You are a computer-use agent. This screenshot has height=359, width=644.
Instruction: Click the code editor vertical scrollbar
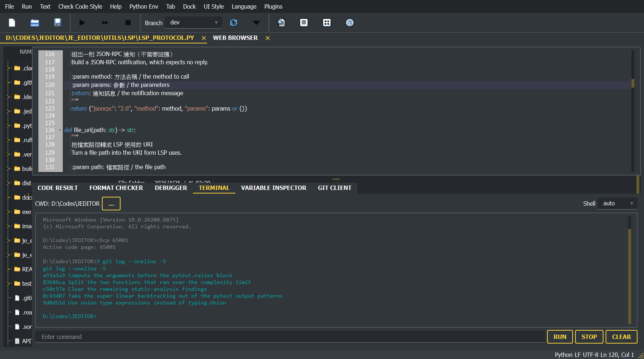[x=633, y=111]
